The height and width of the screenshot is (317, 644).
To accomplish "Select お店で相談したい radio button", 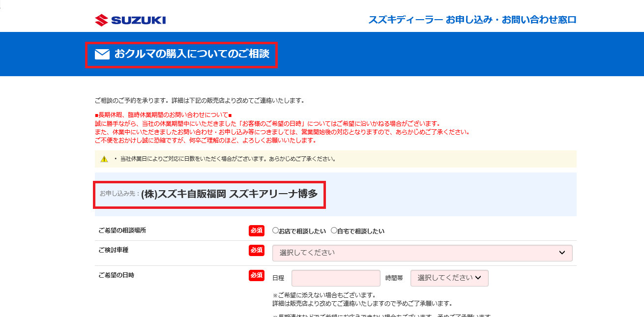I will [x=275, y=231].
